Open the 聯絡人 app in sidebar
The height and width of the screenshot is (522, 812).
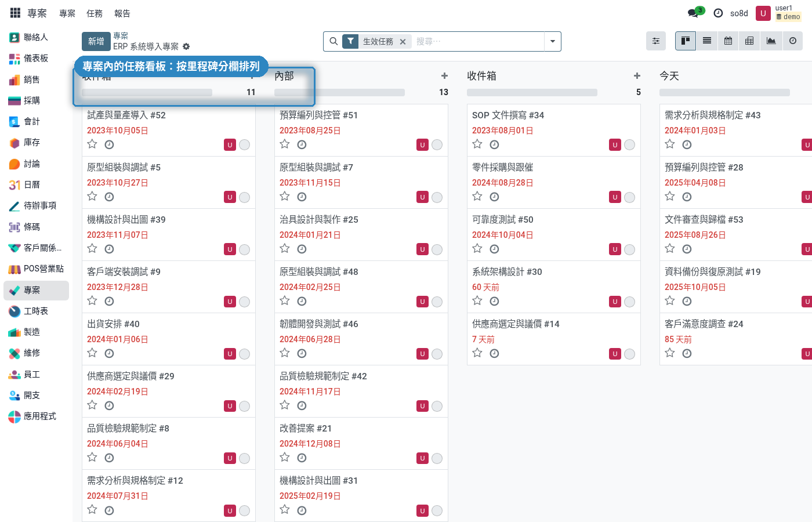point(36,37)
